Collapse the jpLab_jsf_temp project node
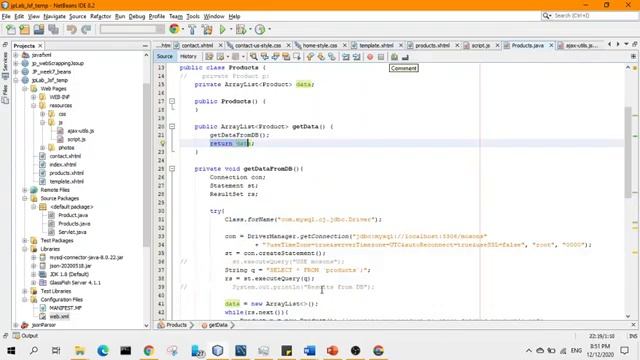Viewport: 640px width, 360px height. pyautogui.click(x=16, y=80)
